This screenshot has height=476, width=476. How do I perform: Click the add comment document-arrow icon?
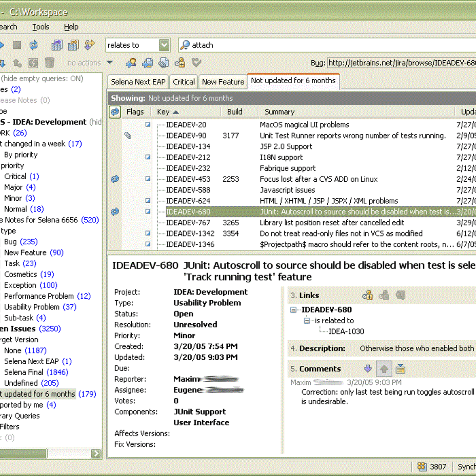[x=148, y=63]
